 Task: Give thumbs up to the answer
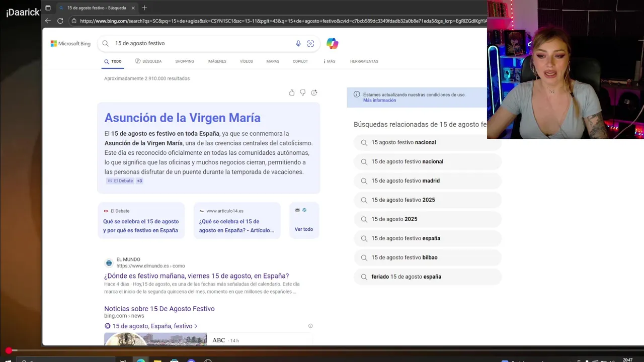[292, 93]
